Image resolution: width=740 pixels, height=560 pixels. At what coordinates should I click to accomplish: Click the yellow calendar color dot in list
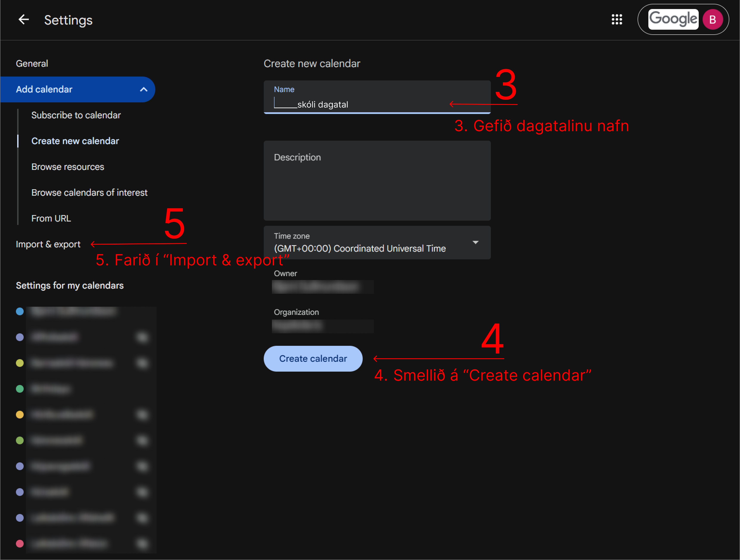[x=20, y=363]
